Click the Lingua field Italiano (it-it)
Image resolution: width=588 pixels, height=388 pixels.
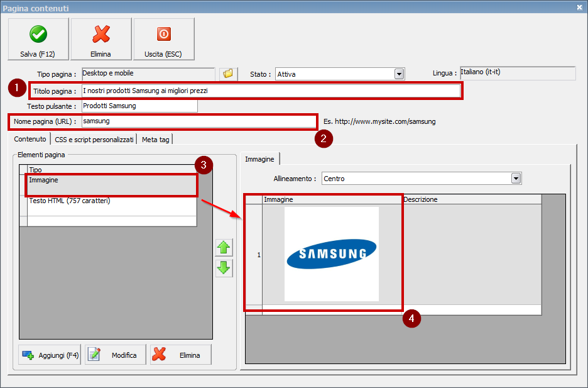click(x=518, y=73)
